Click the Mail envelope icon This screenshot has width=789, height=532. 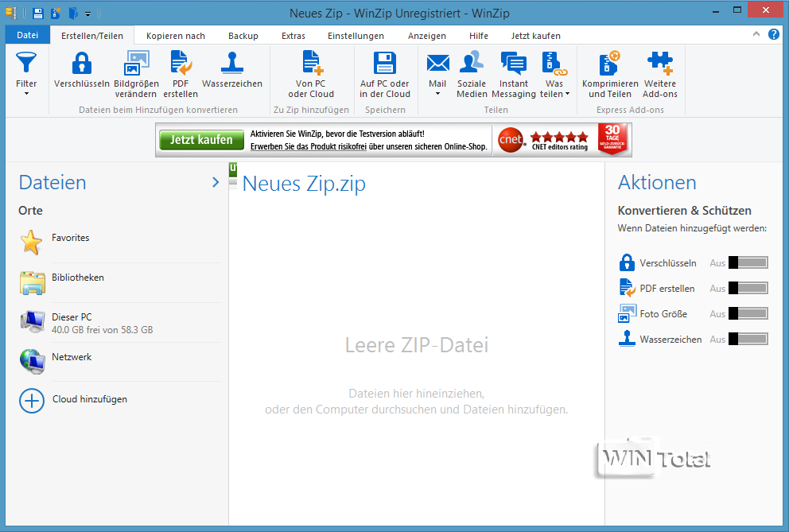437,64
